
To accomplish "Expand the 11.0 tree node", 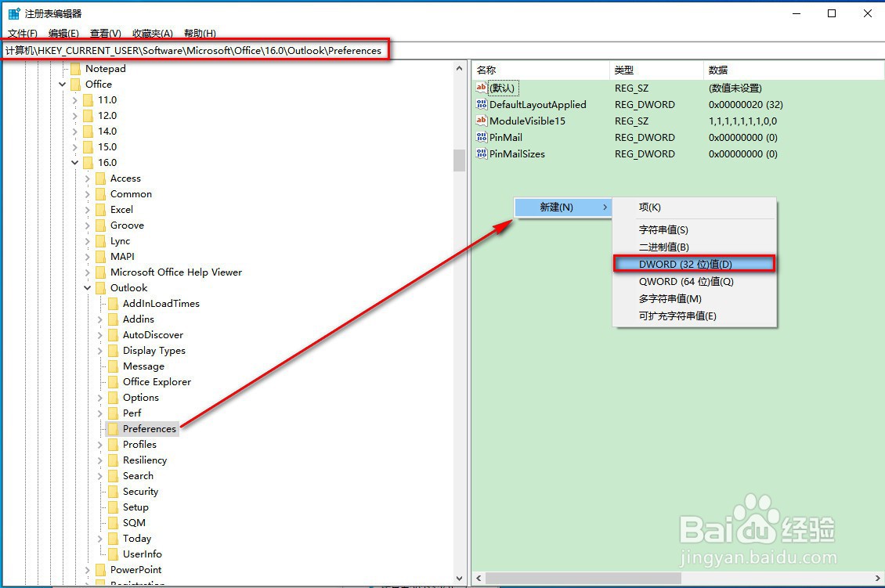I will tap(74, 100).
